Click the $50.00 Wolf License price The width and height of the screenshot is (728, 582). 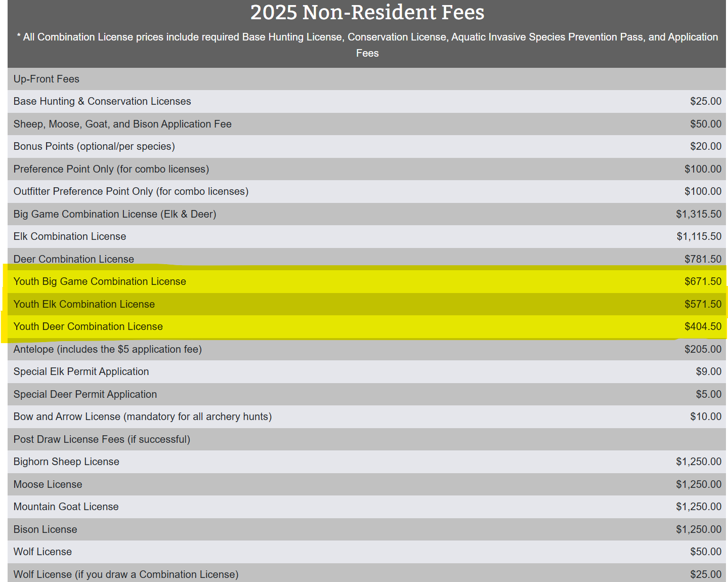705,552
